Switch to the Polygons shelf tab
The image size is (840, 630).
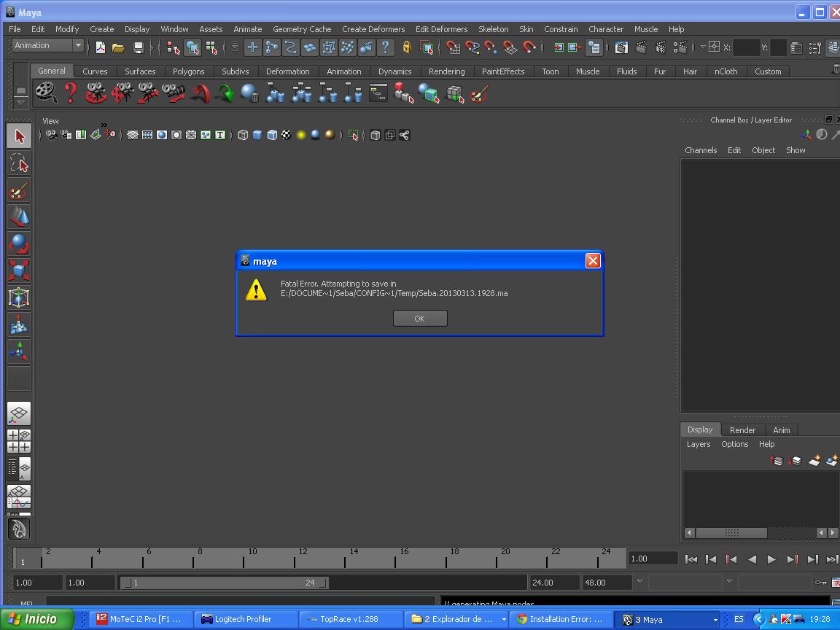pyautogui.click(x=188, y=71)
